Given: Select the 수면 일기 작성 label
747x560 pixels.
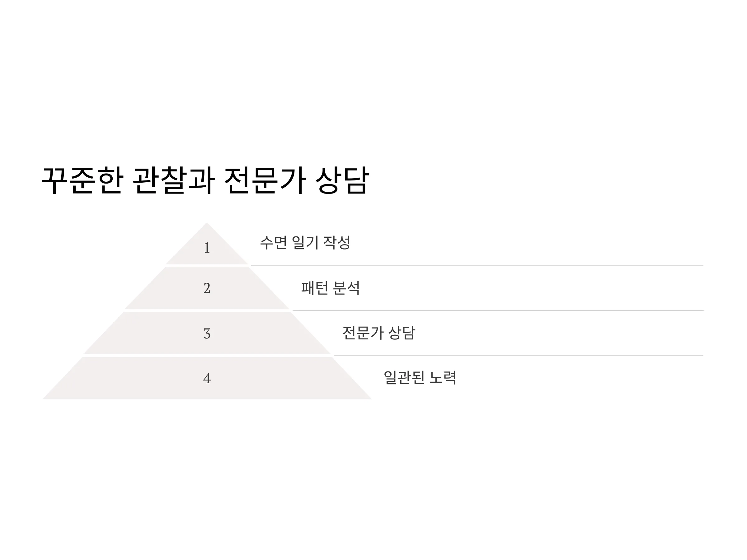Looking at the screenshot, I should click(x=305, y=243).
